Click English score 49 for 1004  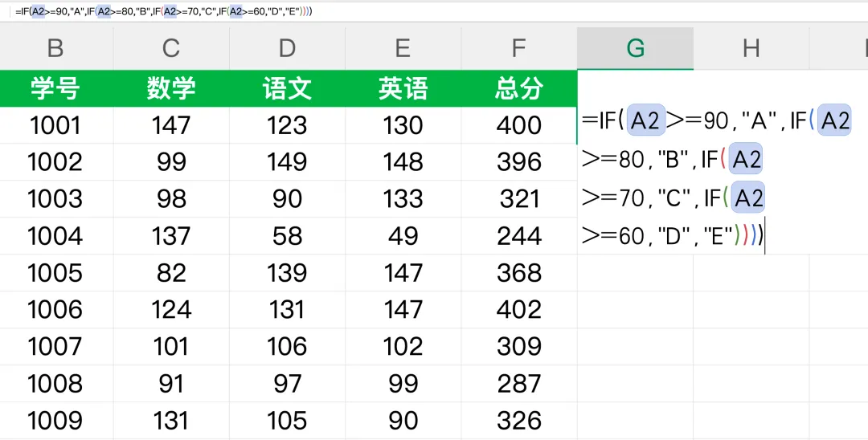point(403,236)
